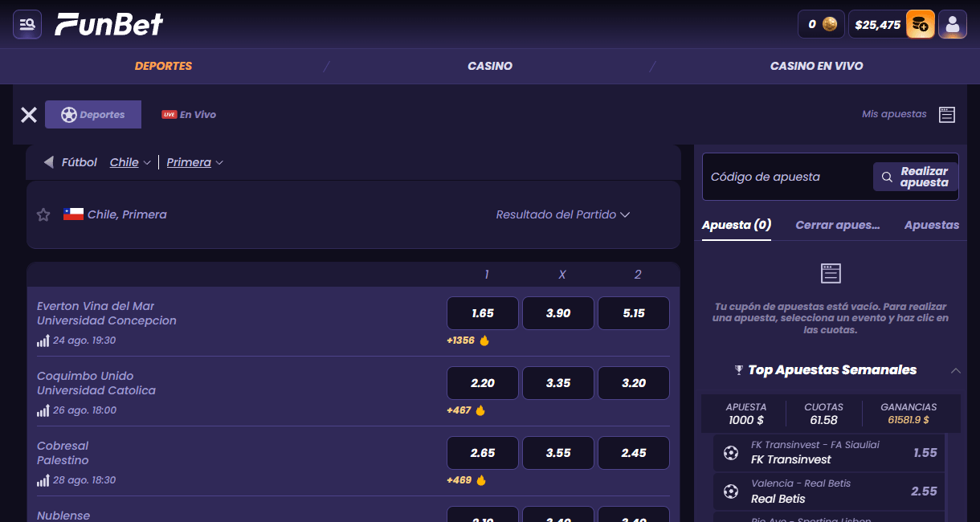Favorite Chile, Primera with star

(x=43, y=214)
